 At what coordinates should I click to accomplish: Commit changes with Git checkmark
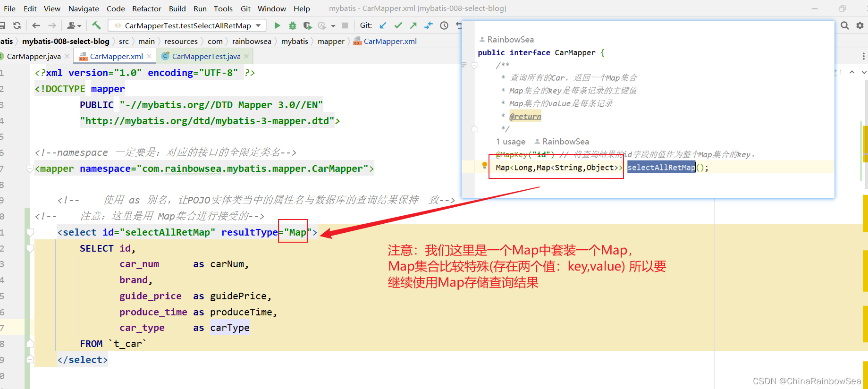pos(398,25)
